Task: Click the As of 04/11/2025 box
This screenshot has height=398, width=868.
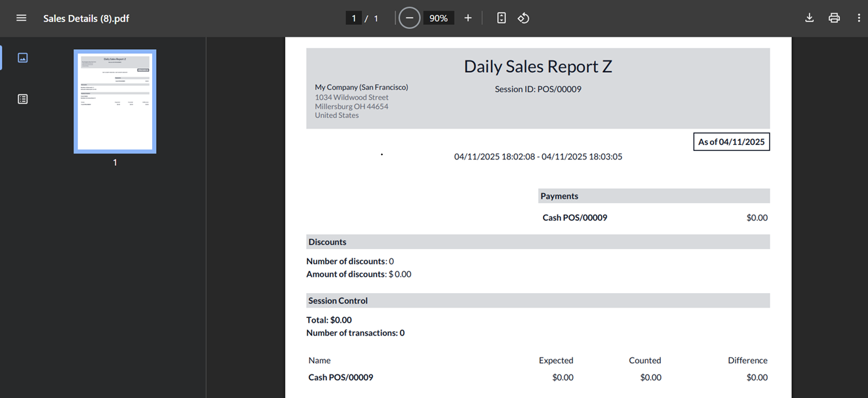Action: [x=731, y=142]
